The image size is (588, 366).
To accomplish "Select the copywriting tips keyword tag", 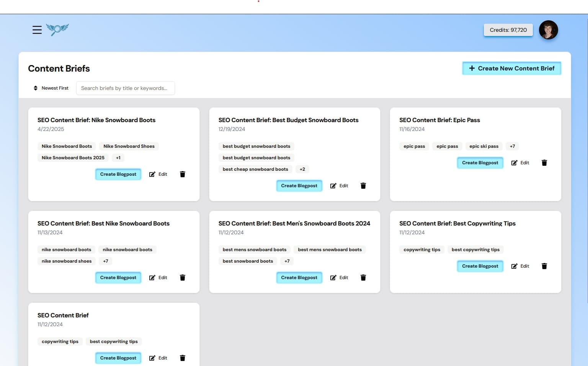I will tap(421, 249).
